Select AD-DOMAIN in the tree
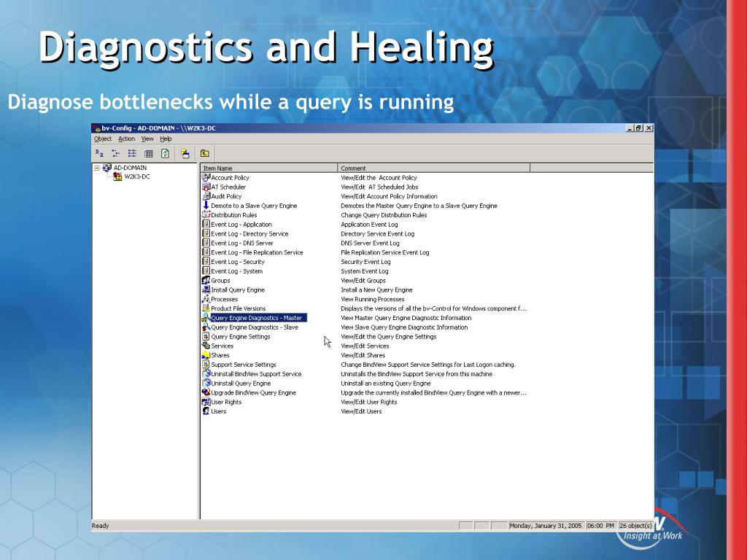 pyautogui.click(x=130, y=168)
